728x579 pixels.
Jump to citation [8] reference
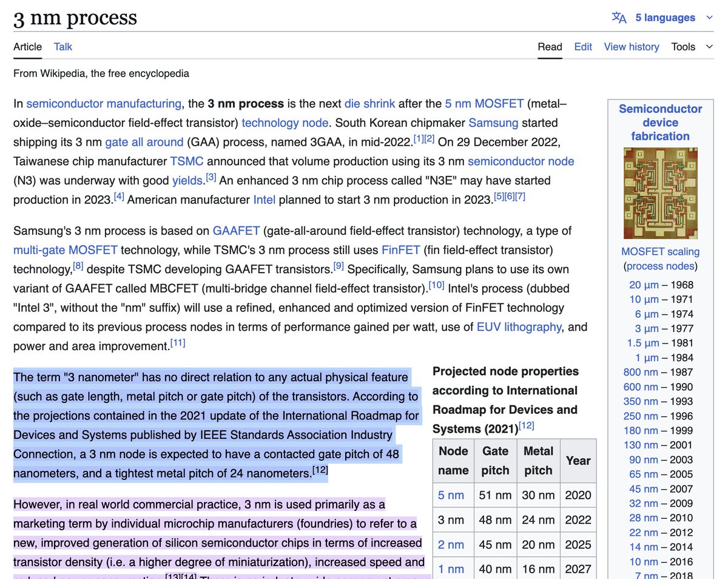click(78, 266)
